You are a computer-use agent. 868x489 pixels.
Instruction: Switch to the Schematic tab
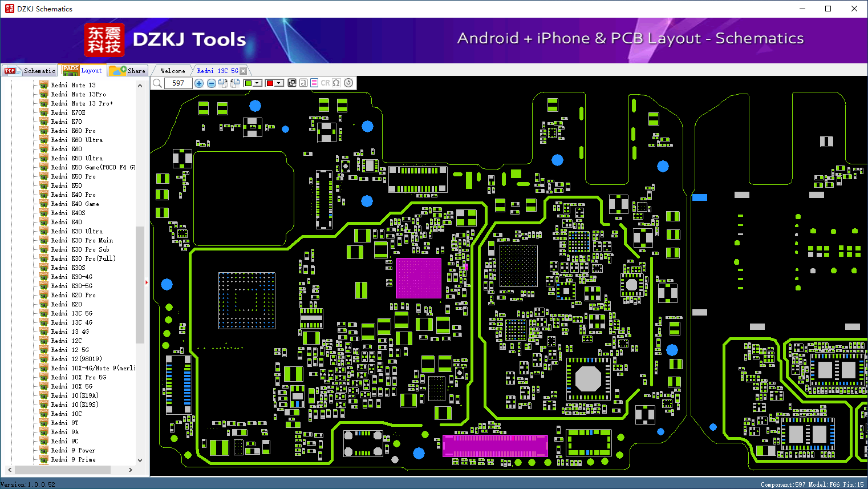[30, 71]
